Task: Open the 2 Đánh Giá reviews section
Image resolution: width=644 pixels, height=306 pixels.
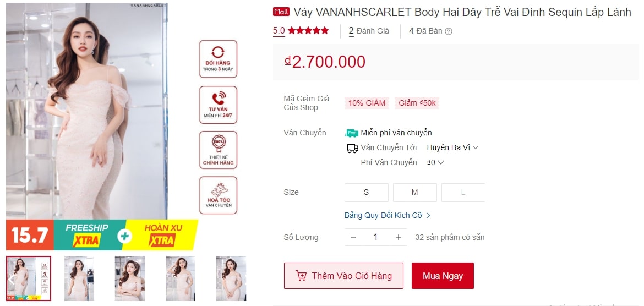Action: tap(369, 31)
